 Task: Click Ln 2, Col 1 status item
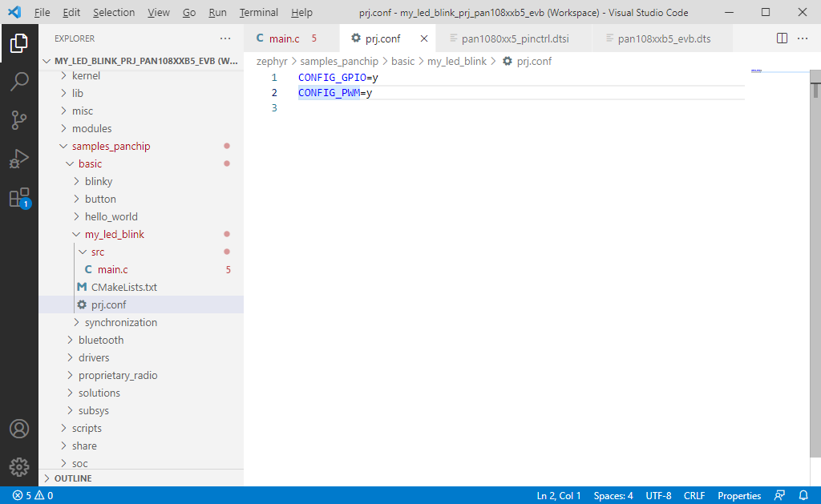tap(558, 495)
